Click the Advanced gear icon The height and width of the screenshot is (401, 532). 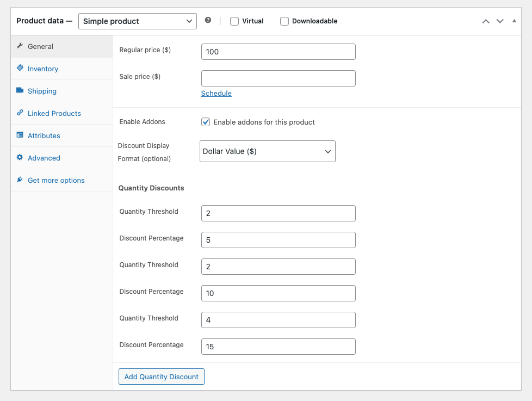[20, 157]
